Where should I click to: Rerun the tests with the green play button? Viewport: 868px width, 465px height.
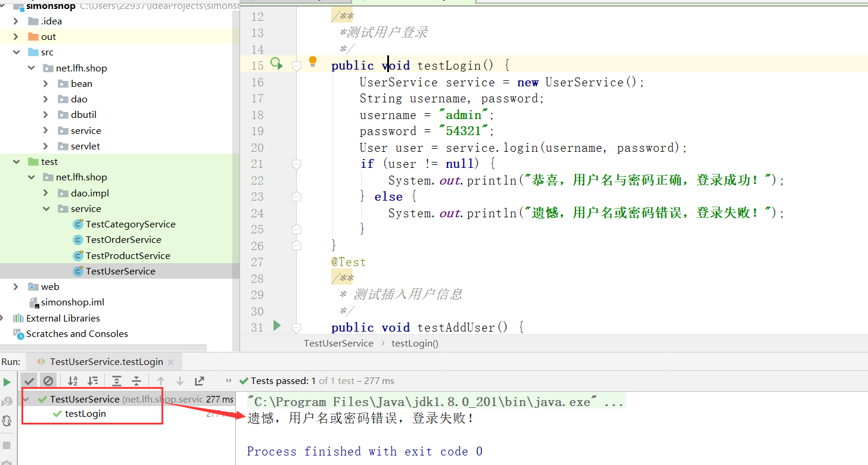(7, 382)
